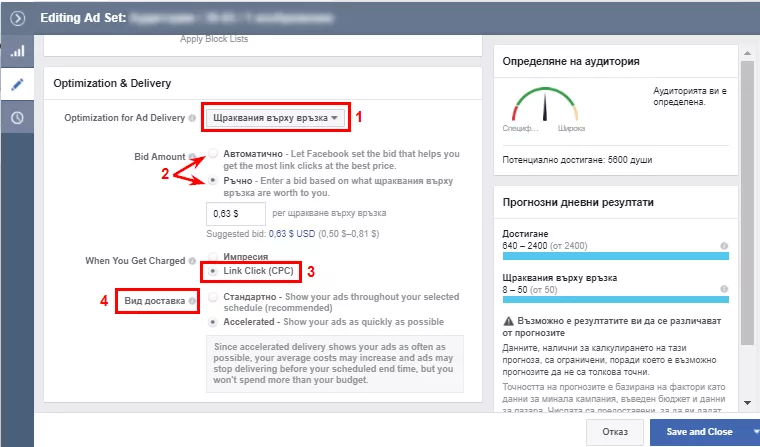Click info icon beside Щраквания върху връзка estimate
Viewport: 760px width, 447px height.
click(x=724, y=289)
